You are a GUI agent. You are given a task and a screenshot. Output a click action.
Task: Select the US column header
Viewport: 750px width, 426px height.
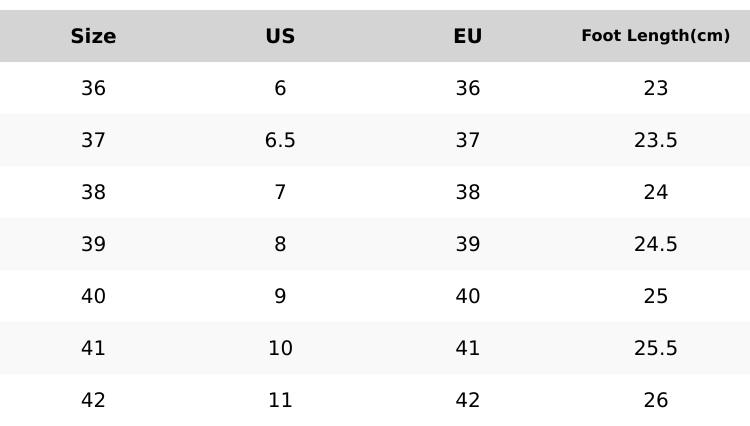[x=280, y=37]
